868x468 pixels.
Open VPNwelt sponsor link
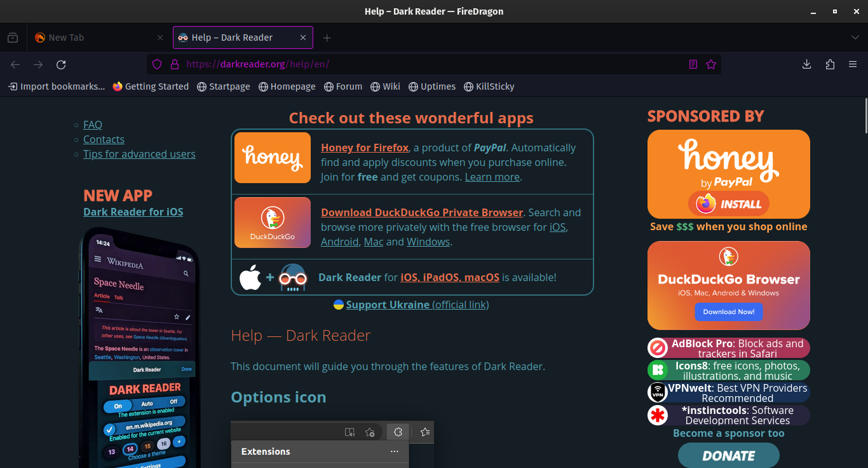click(x=729, y=392)
